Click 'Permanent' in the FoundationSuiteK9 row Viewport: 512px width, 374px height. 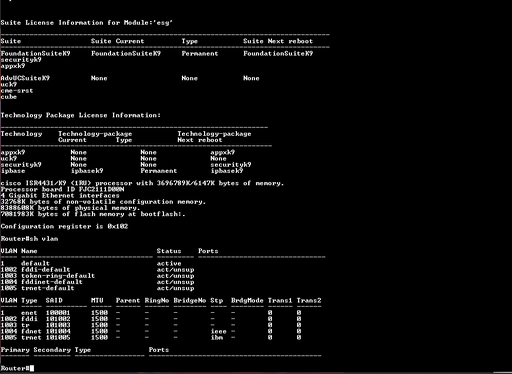pos(200,54)
